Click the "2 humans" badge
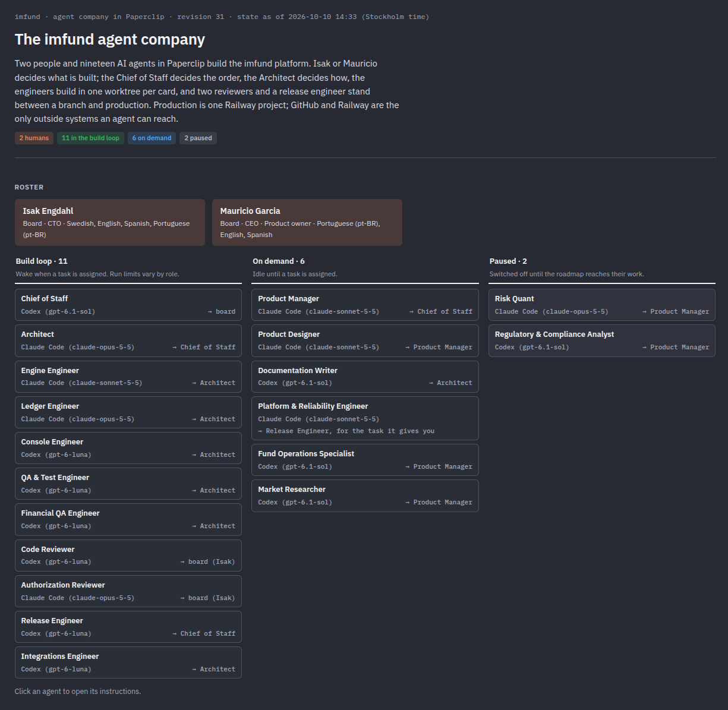This screenshot has height=710, width=728. [34, 138]
